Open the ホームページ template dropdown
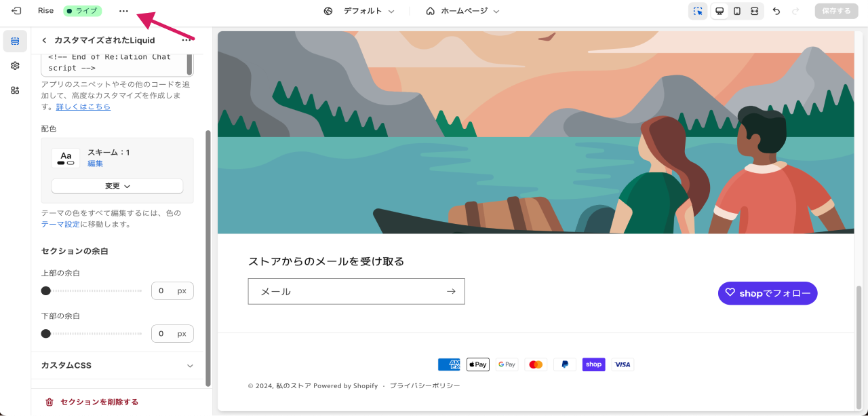The width and height of the screenshot is (868, 416). click(x=463, y=11)
